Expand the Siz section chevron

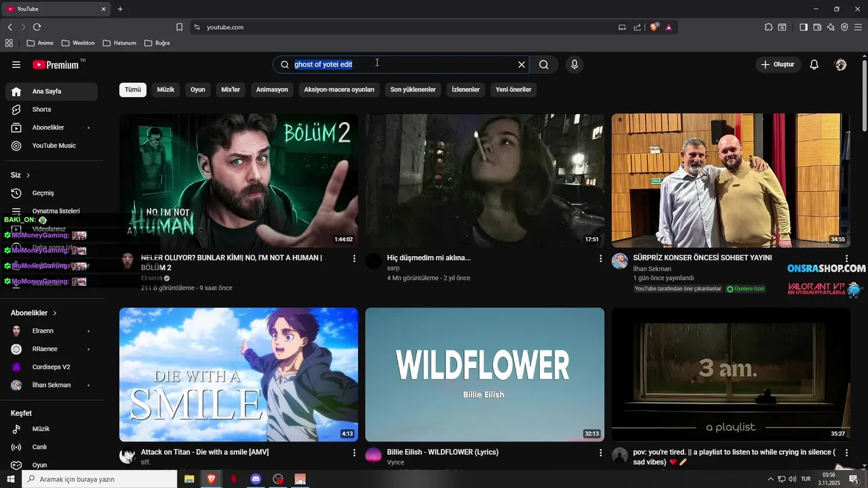tap(28, 175)
